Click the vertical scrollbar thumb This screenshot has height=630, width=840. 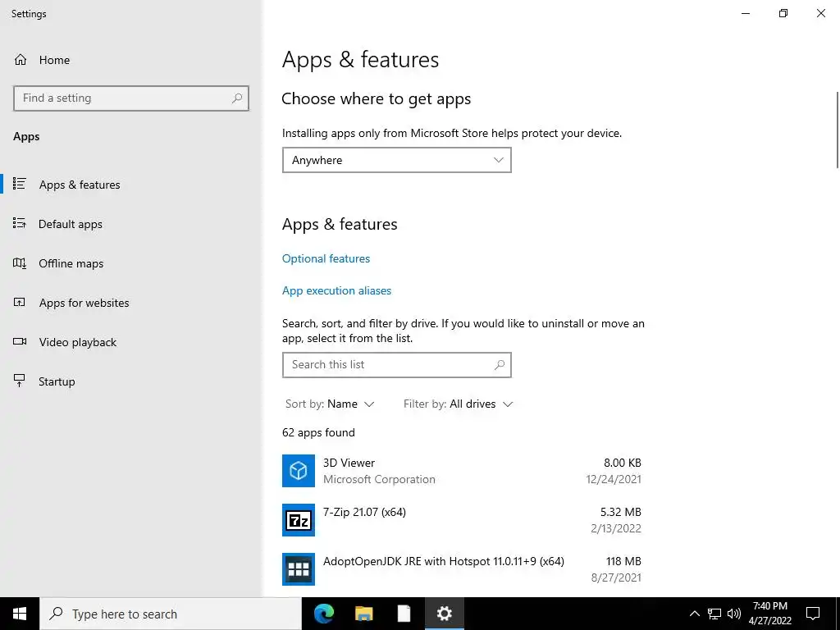point(838,130)
